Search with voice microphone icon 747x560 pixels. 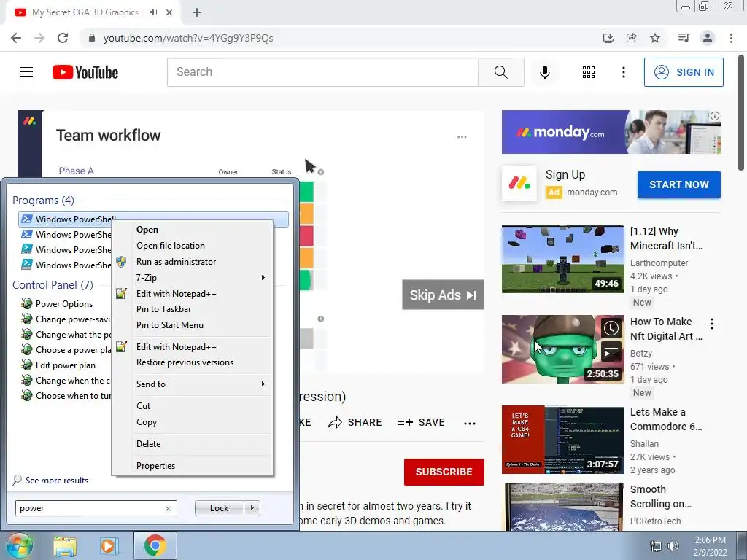pos(545,72)
